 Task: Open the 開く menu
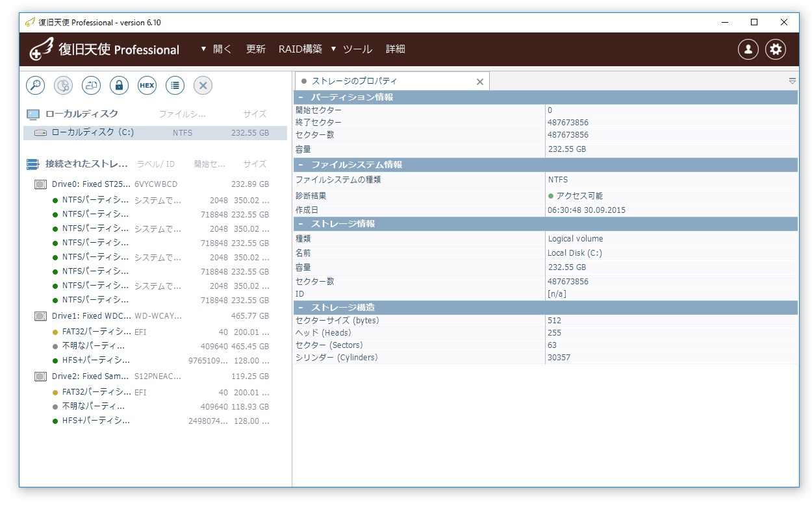pos(222,49)
